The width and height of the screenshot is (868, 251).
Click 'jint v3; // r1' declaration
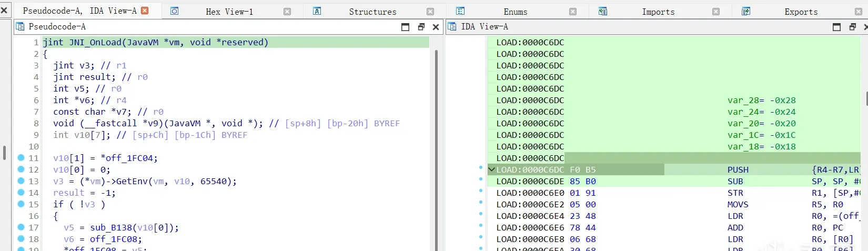coord(90,65)
